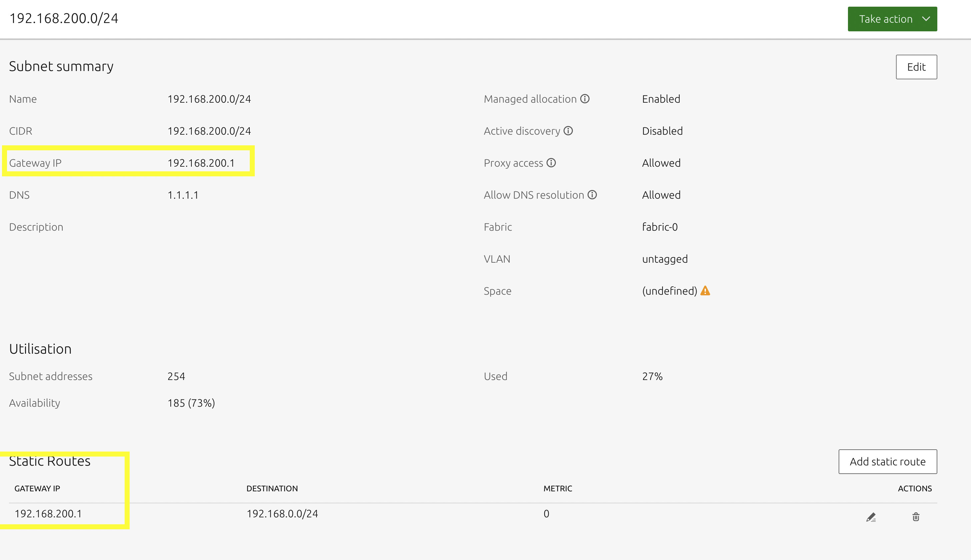
Task: Click the Managed allocation info icon
Action: point(585,99)
